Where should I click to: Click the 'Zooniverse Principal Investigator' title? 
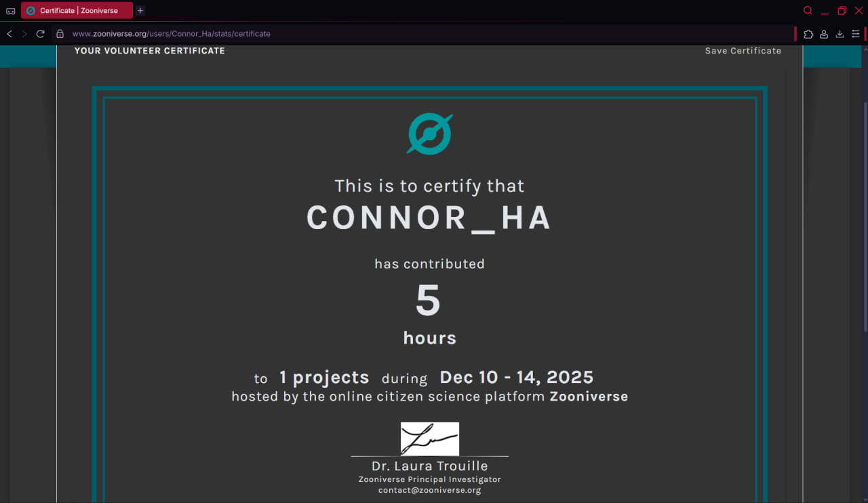(430, 479)
